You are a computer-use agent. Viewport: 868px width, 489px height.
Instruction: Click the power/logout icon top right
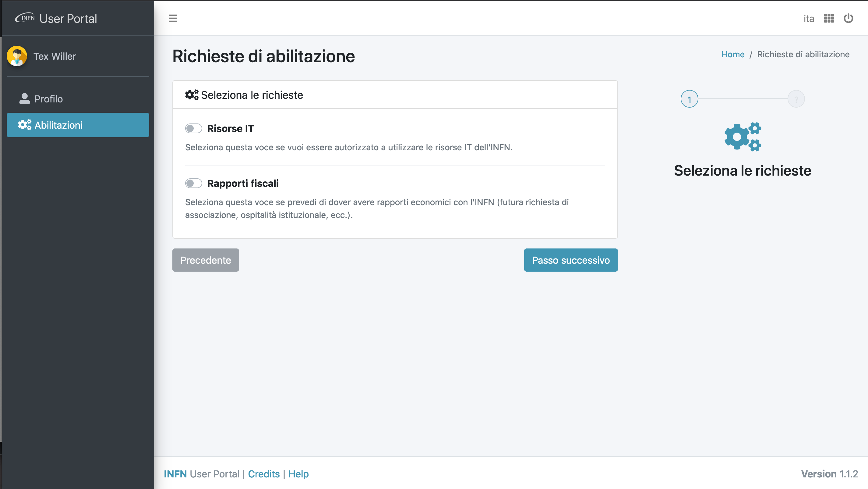pyautogui.click(x=848, y=19)
